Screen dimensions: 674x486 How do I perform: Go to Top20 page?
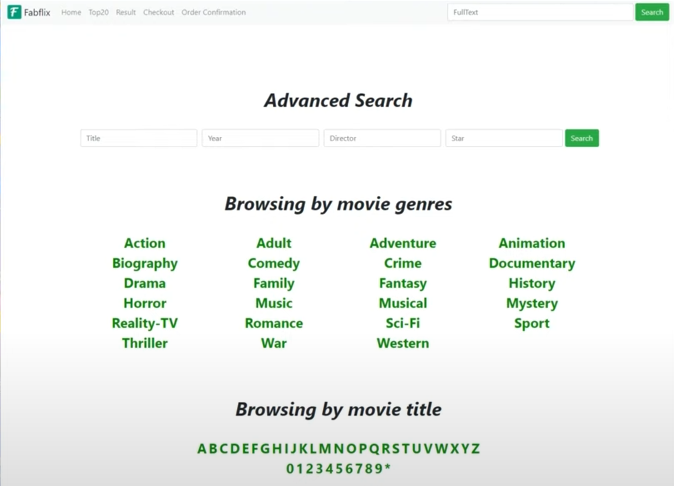pyautogui.click(x=98, y=12)
